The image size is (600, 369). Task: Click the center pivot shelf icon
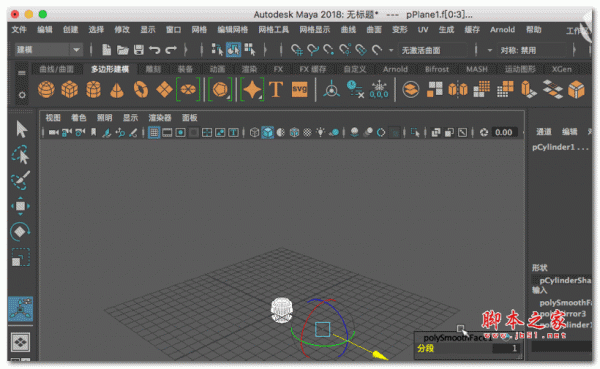pos(331,90)
